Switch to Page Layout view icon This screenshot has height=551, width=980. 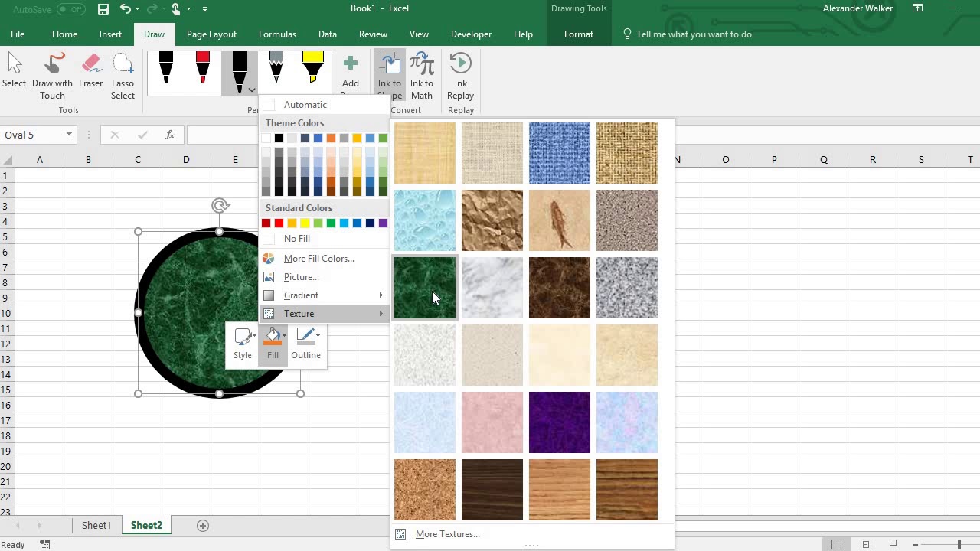click(865, 545)
